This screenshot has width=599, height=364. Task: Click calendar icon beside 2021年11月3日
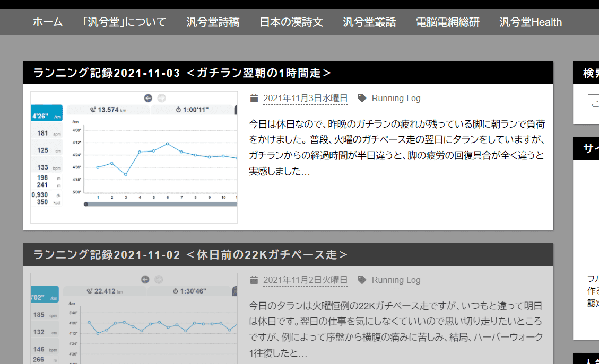[254, 98]
